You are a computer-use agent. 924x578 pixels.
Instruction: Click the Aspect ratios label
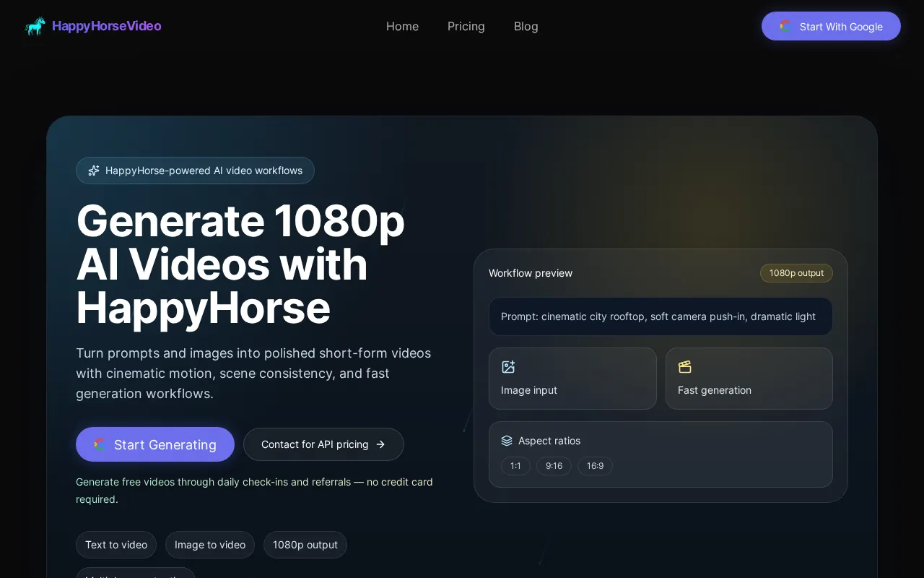[x=549, y=441]
